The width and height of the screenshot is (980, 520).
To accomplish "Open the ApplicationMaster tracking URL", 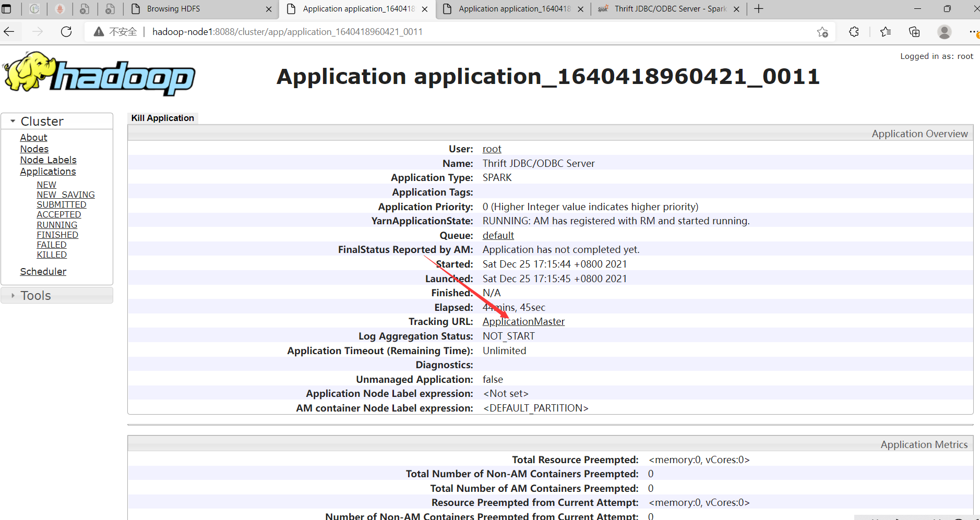I will pos(523,321).
